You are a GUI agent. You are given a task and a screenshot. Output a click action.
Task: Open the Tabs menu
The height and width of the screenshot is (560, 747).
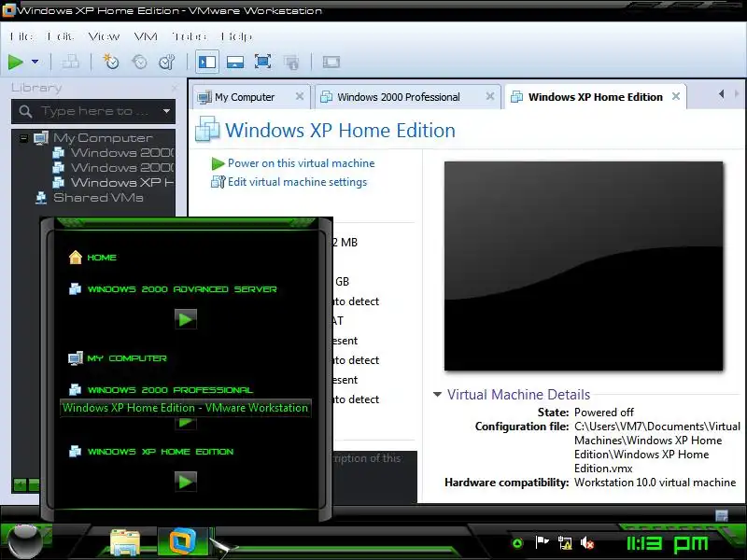coord(190,36)
